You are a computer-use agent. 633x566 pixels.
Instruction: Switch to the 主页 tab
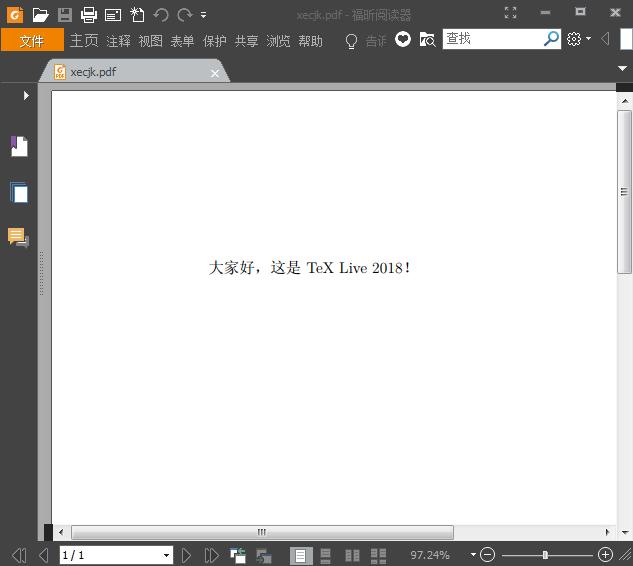(x=84, y=40)
